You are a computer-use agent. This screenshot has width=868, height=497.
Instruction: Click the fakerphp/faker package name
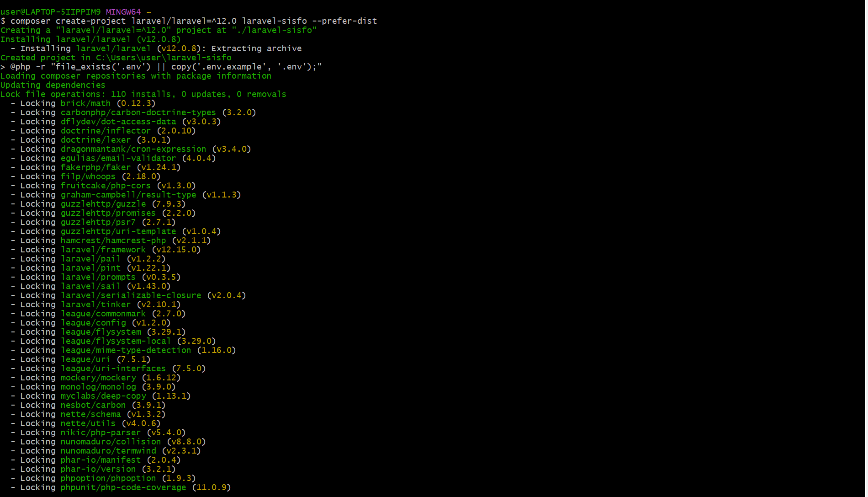tap(95, 167)
